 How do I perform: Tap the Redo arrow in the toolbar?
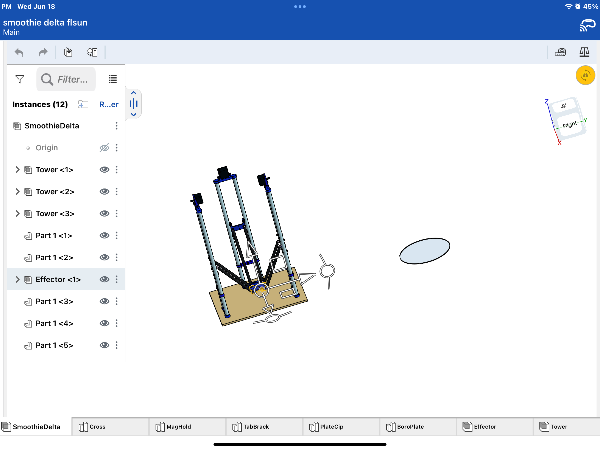coord(43,52)
